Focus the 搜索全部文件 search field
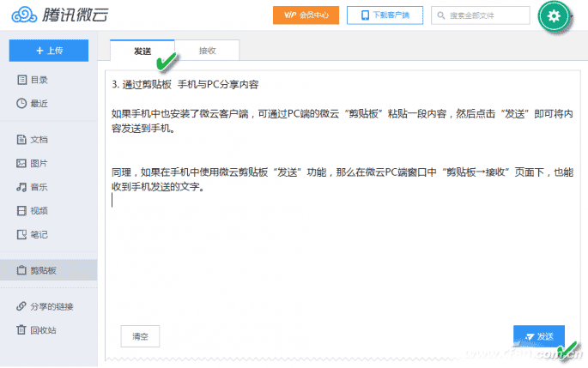 tap(481, 15)
